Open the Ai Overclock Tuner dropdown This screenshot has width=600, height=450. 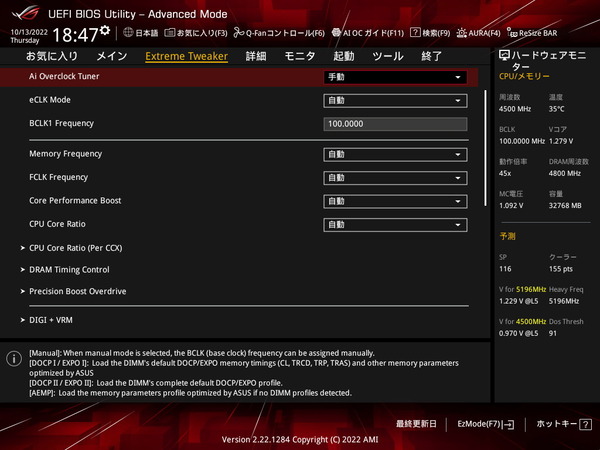click(395, 76)
